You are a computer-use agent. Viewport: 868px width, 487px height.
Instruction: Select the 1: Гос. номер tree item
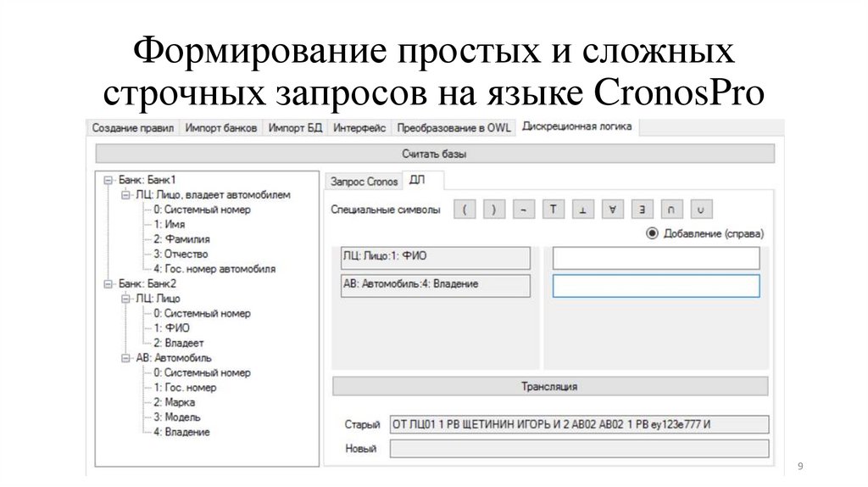click(185, 388)
